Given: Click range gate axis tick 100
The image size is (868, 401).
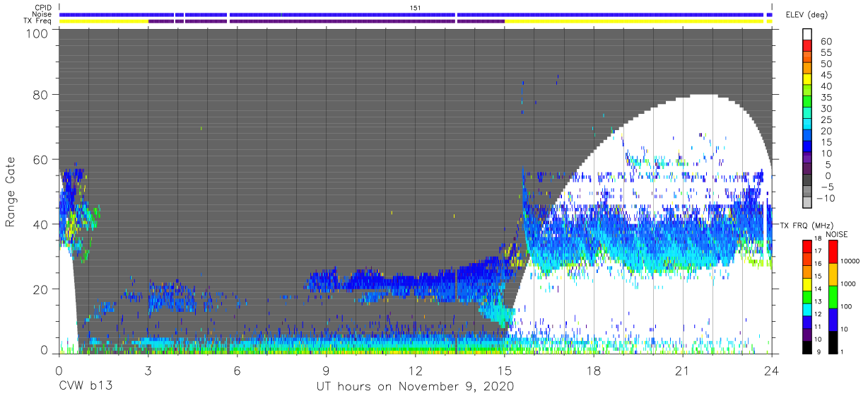Looking at the screenshot, I should point(35,34).
